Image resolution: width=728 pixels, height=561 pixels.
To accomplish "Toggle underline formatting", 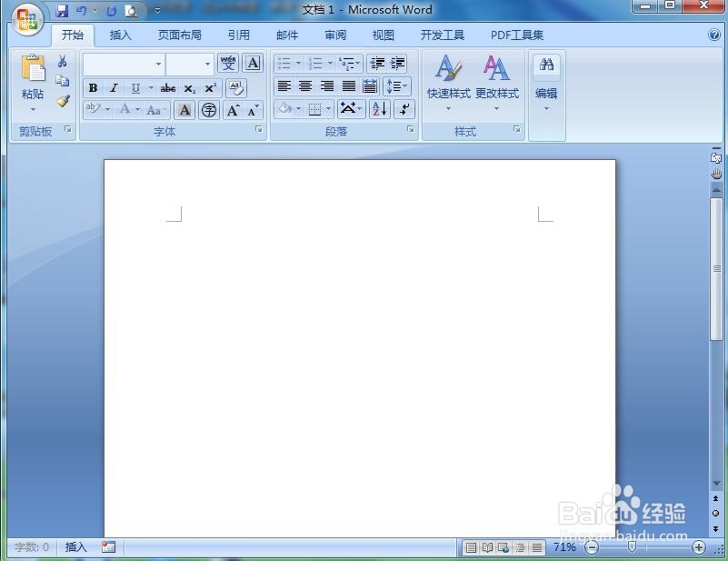I will 135,88.
